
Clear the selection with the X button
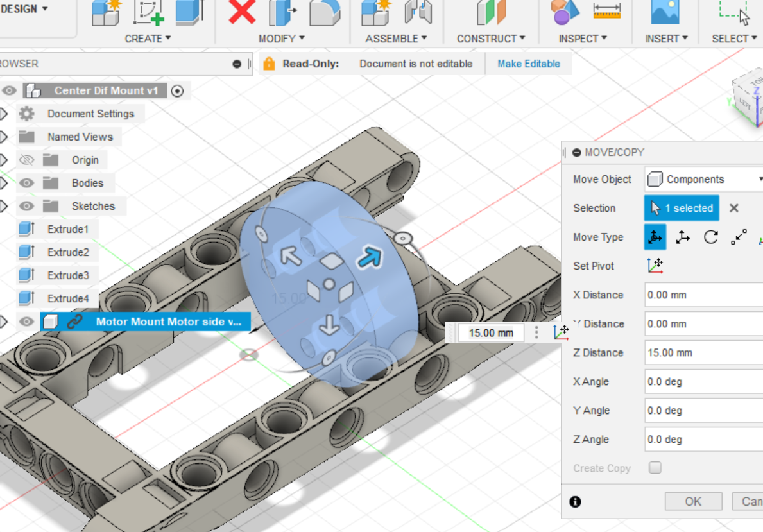coord(734,209)
